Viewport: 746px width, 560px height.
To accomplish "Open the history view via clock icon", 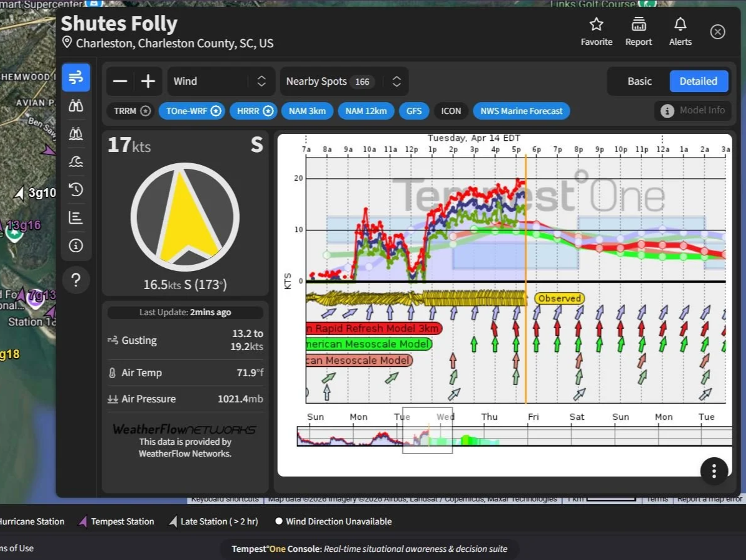I will pos(76,189).
